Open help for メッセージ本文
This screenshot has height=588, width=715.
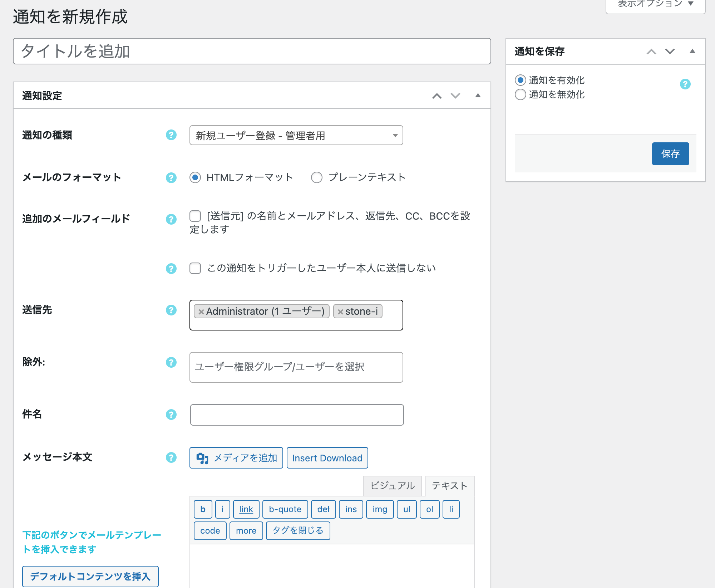coord(171,457)
